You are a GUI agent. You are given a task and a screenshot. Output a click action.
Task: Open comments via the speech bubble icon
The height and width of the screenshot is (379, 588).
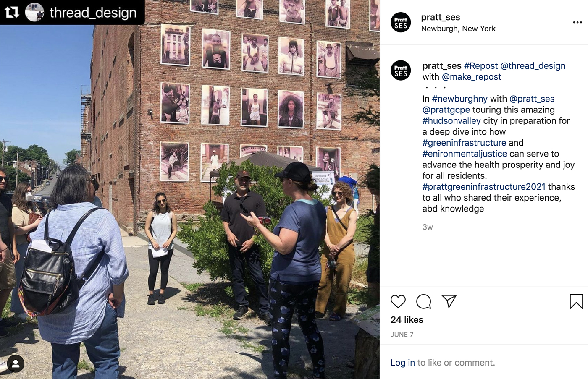(x=424, y=301)
